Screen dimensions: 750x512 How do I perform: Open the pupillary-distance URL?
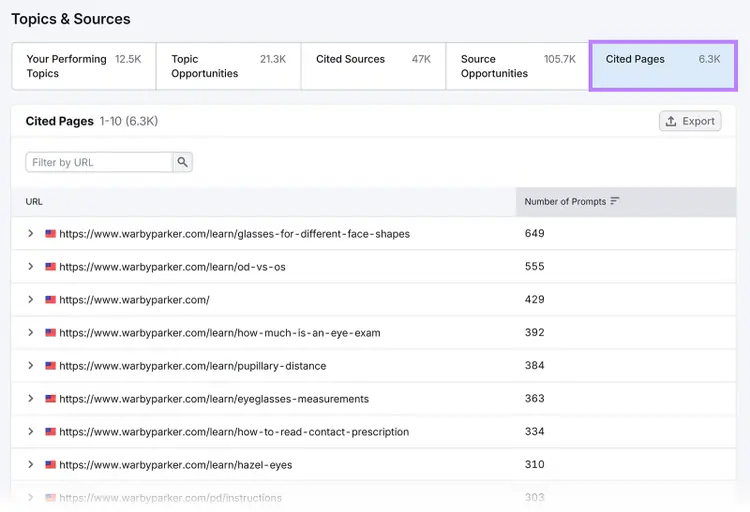pyautogui.click(x=193, y=366)
